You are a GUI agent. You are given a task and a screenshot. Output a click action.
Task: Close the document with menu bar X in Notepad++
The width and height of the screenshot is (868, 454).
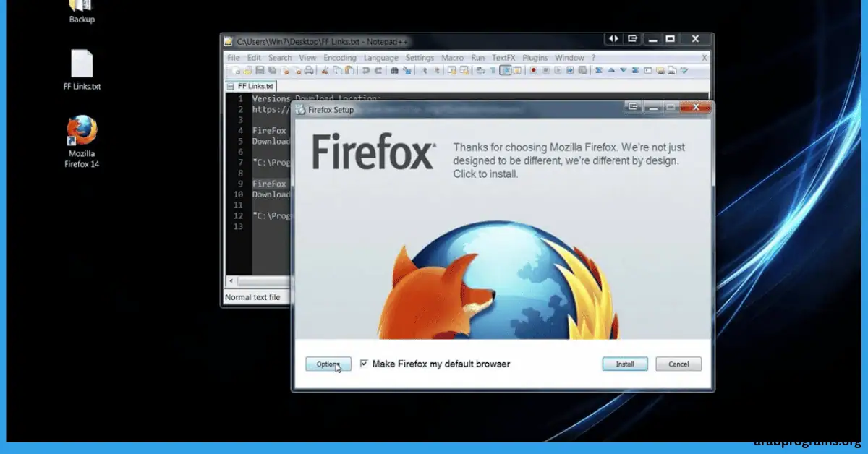(x=705, y=58)
